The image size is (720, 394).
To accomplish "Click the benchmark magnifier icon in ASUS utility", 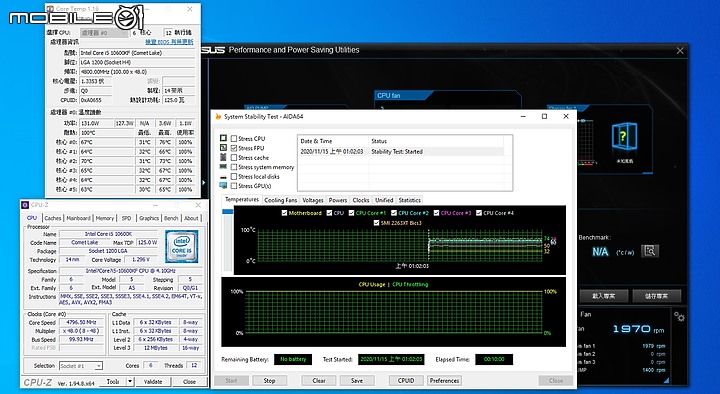I will click(x=650, y=251).
